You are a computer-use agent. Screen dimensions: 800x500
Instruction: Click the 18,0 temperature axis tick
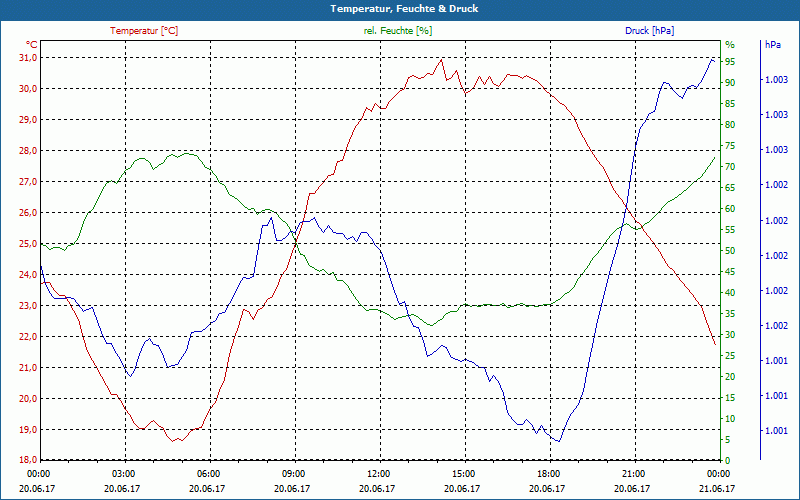28,460
